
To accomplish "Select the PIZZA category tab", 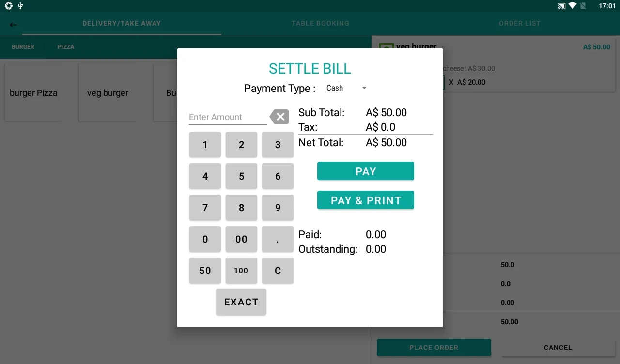I will tap(66, 47).
